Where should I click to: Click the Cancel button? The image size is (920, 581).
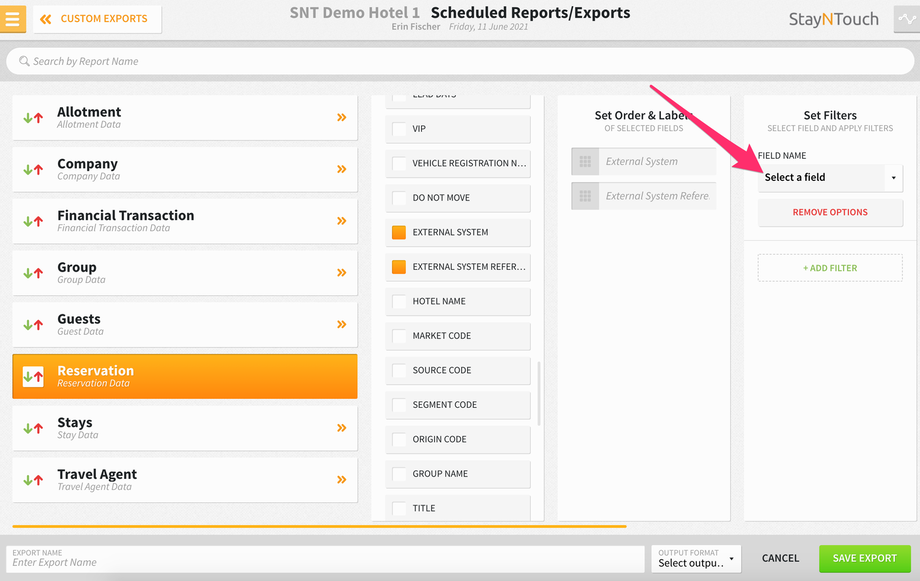(x=780, y=558)
